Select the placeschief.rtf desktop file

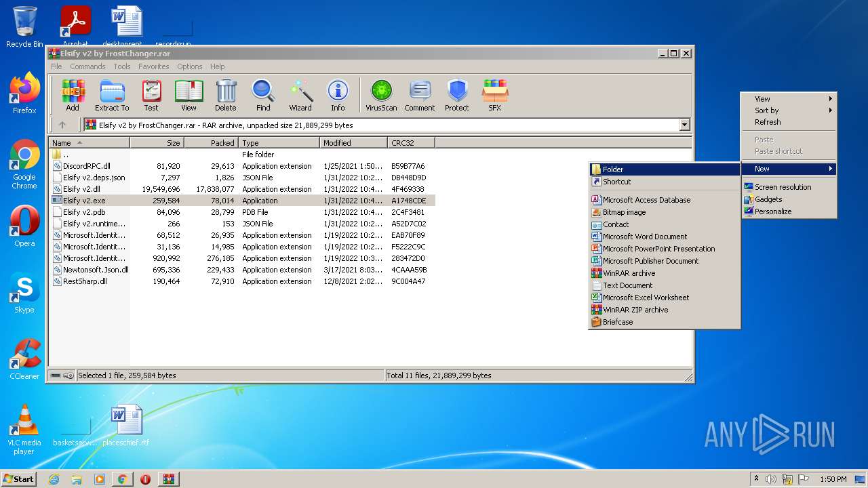point(126,426)
